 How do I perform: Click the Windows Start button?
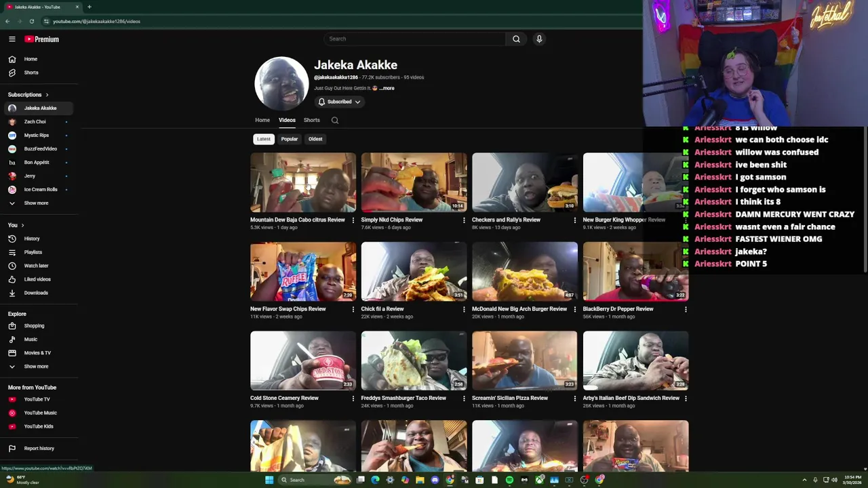[269, 480]
